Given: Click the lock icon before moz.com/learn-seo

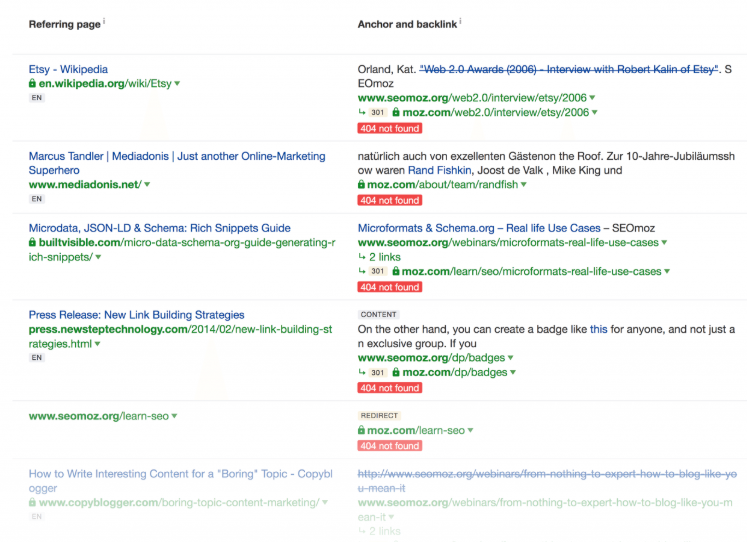Looking at the screenshot, I should point(362,431).
